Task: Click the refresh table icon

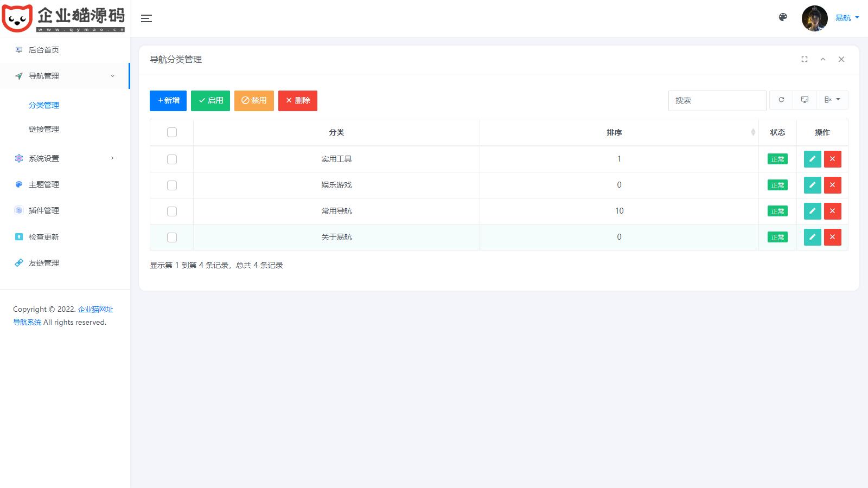Action: click(781, 100)
